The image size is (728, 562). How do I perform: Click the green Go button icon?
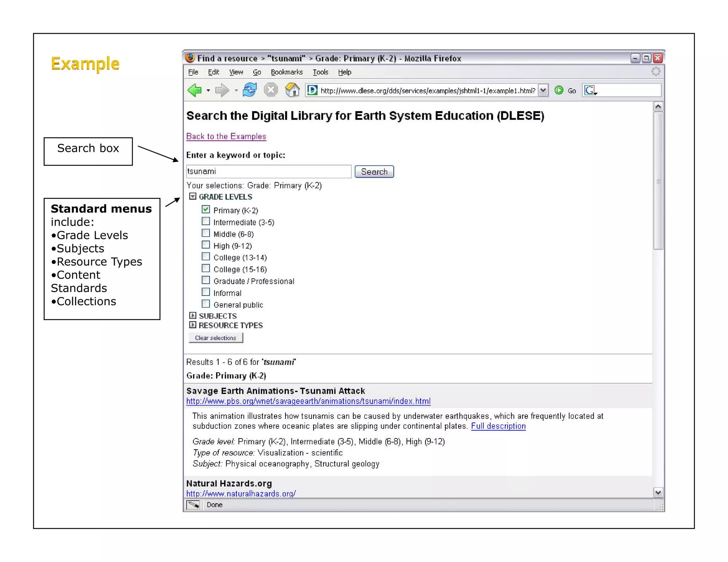click(x=559, y=90)
